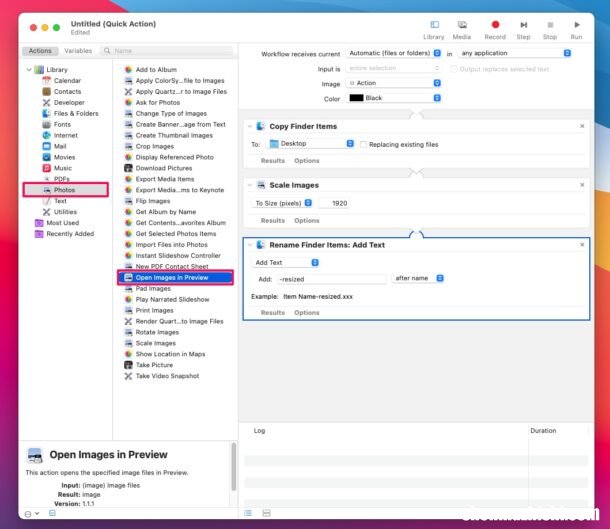
Task: Show Options of Copy Finder Items
Action: 307,161
